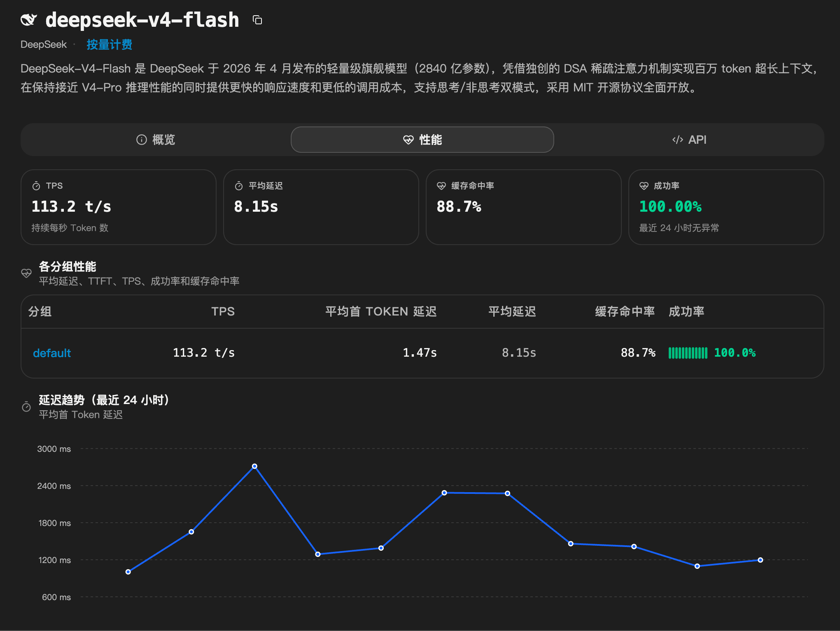
Task: Click the 持续每秒 Token 数 caption
Action: (70, 228)
